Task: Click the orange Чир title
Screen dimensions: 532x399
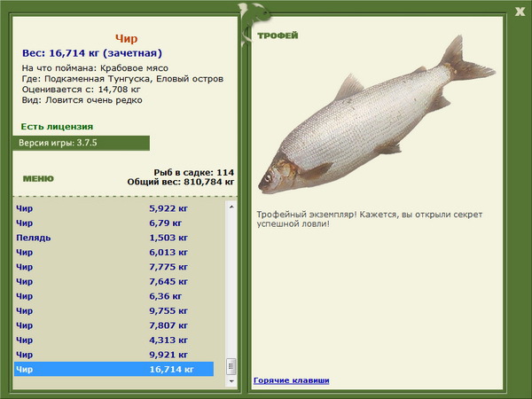Action: [126, 38]
